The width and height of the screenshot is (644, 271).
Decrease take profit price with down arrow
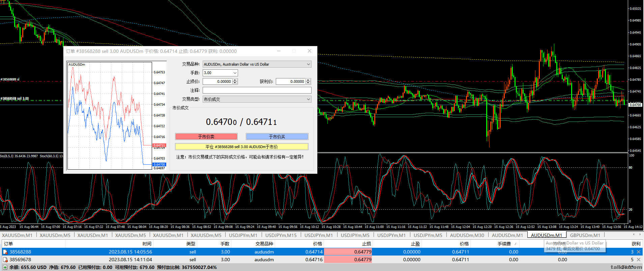click(x=308, y=83)
